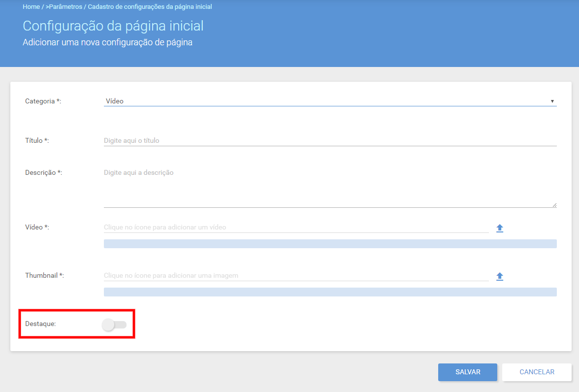Click into the Descrição text area
Image resolution: width=579 pixels, height=392 pixels.
[x=330, y=187]
